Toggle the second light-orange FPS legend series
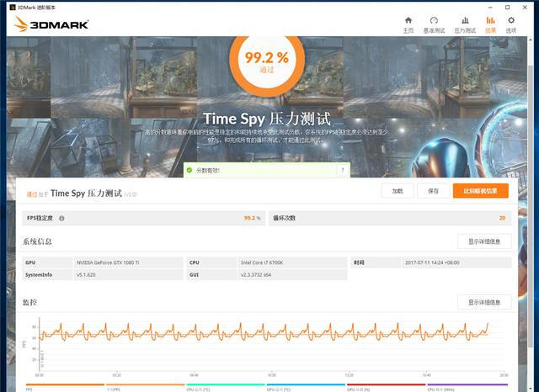 point(146,387)
